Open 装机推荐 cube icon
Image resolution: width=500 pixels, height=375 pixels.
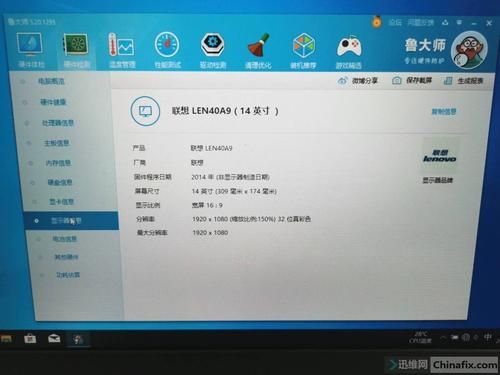coord(303,51)
